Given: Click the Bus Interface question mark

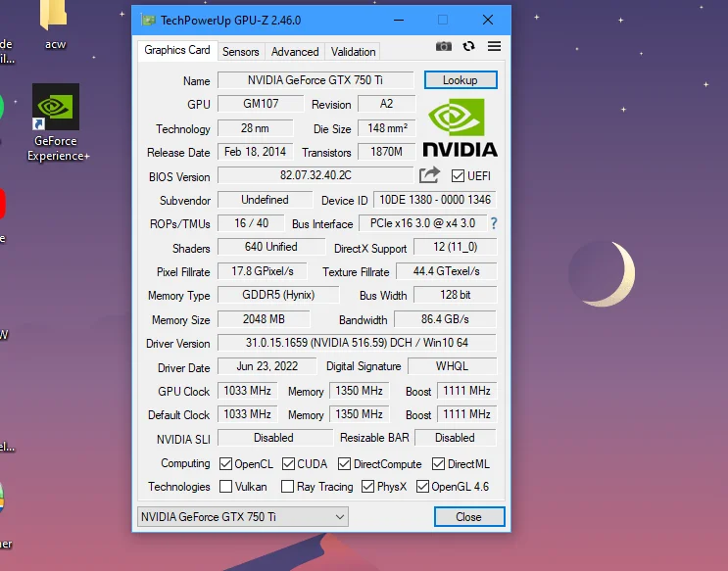Looking at the screenshot, I should 494,223.
